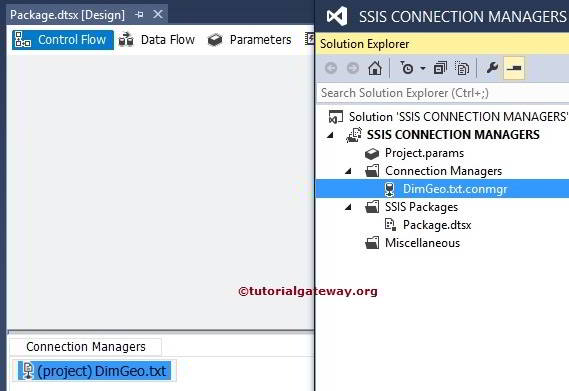Click the Visual Studio logo icon
The image size is (569, 391).
click(336, 16)
